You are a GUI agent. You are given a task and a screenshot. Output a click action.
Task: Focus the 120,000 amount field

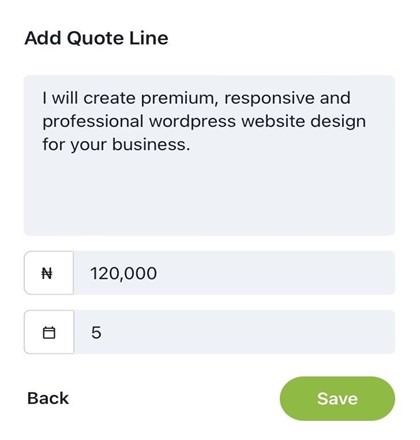pyautogui.click(x=234, y=273)
